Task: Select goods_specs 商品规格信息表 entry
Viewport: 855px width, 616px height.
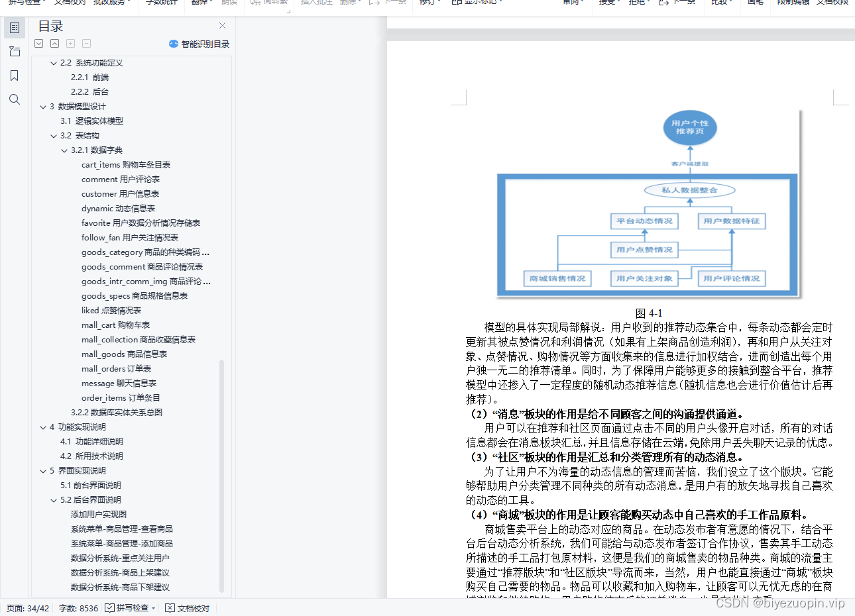Action: 135,296
